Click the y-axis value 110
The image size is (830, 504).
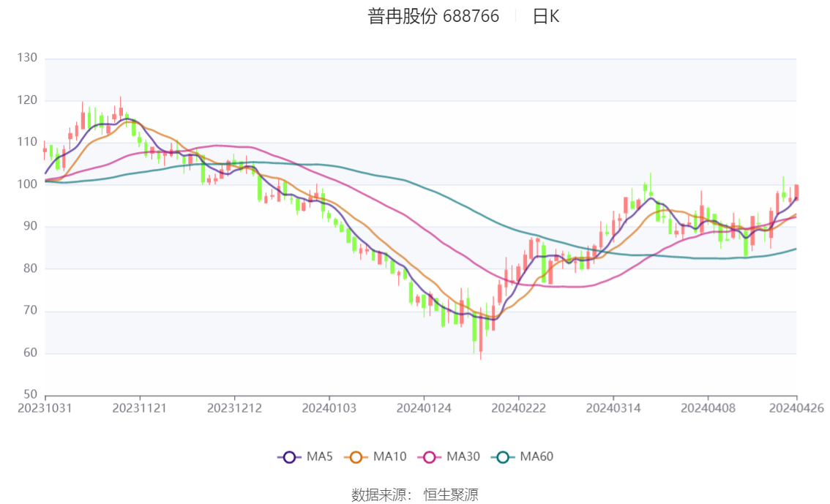pos(27,142)
